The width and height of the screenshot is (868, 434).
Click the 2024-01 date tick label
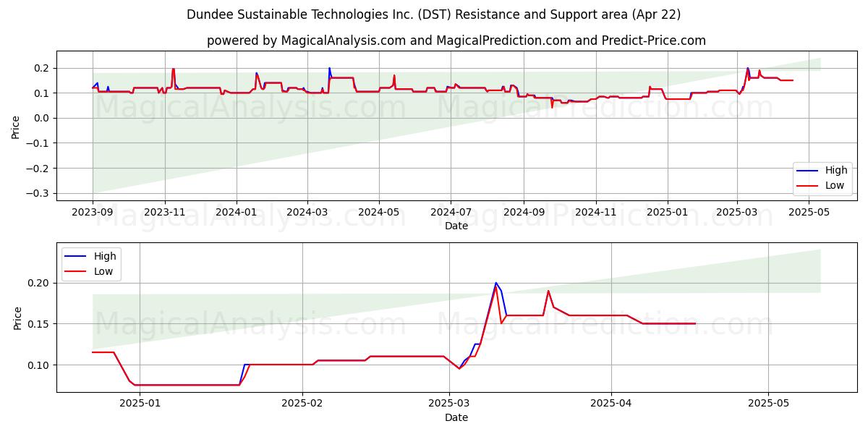(237, 213)
